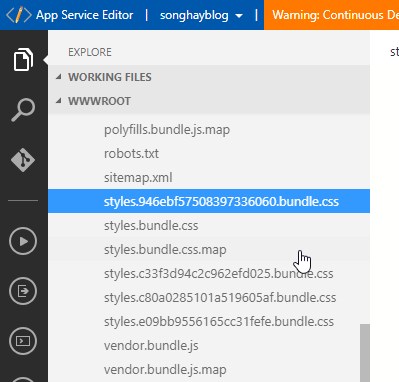
Task: Collapse the WWWROOT folder section
Action: point(209,101)
